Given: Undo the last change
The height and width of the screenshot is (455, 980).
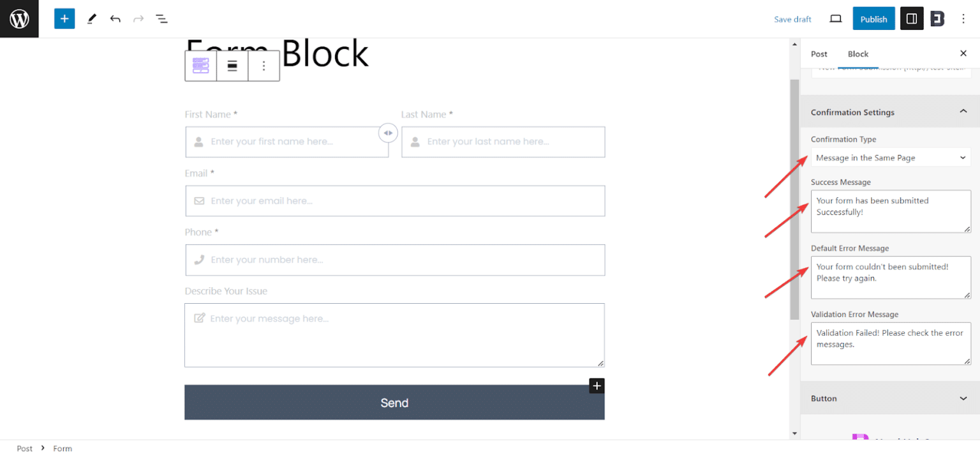Looking at the screenshot, I should [115, 19].
